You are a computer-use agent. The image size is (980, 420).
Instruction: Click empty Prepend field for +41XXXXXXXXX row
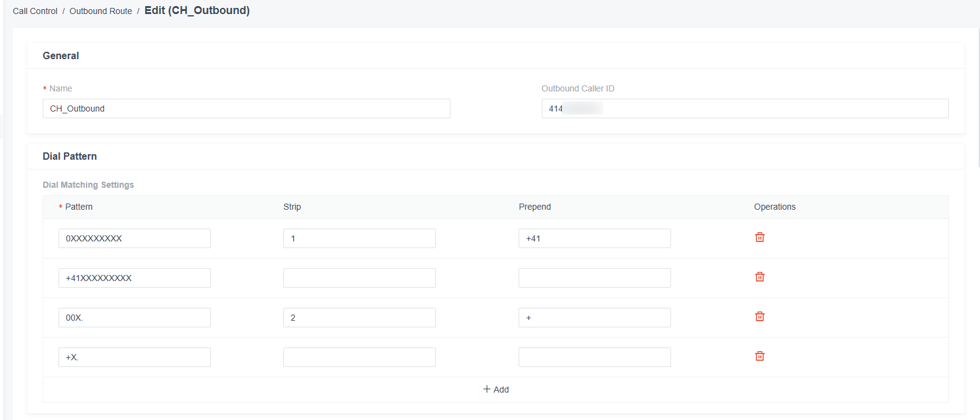click(595, 278)
